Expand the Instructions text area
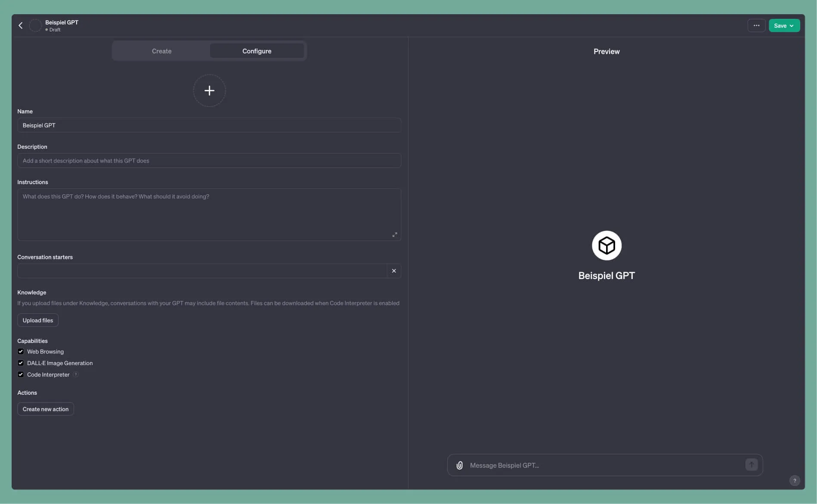Viewport: 817px width, 504px height. tap(394, 234)
